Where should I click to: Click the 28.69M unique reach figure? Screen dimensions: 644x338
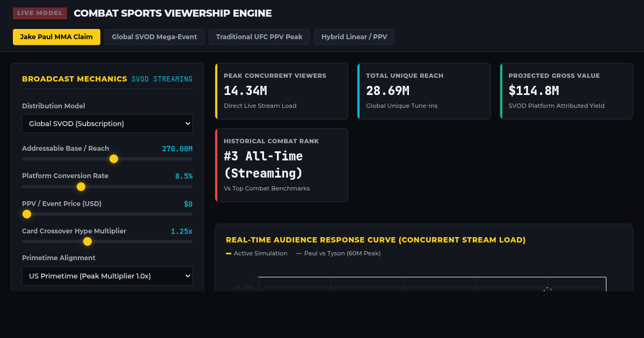(387, 91)
